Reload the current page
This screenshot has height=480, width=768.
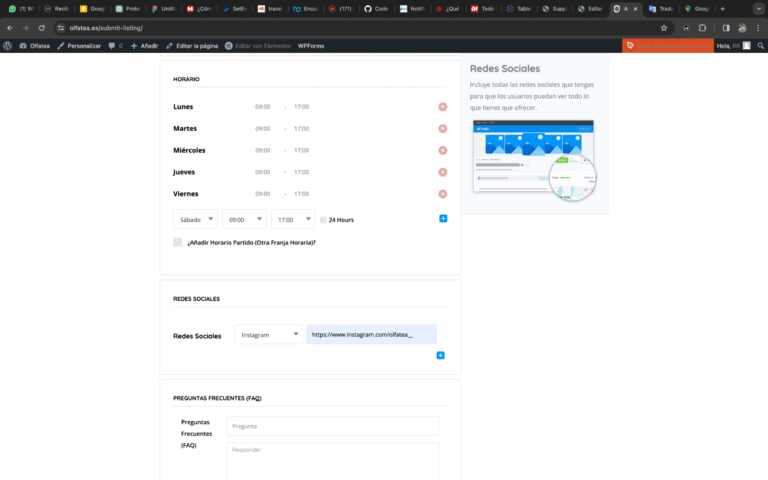click(x=42, y=28)
